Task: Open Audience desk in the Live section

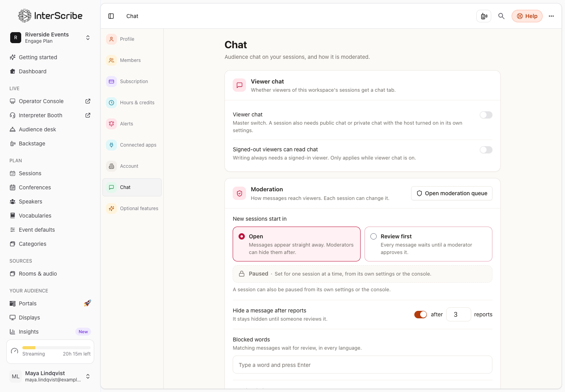Action: [x=50, y=129]
